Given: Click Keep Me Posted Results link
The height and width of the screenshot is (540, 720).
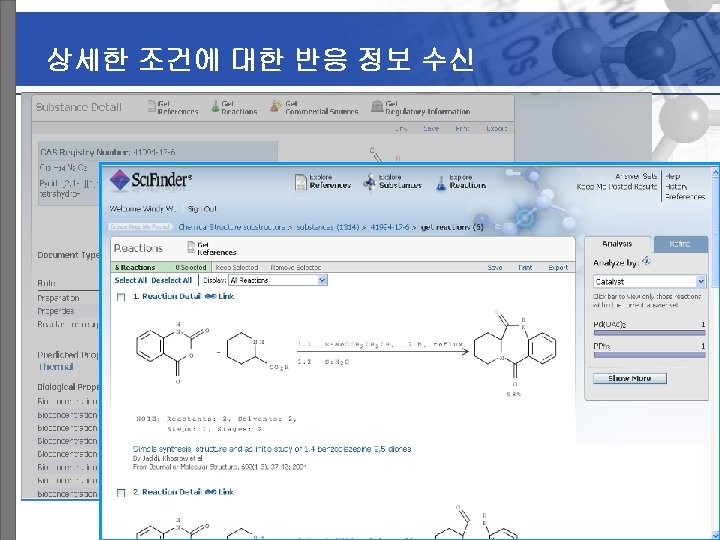Looking at the screenshot, I should point(617,186).
